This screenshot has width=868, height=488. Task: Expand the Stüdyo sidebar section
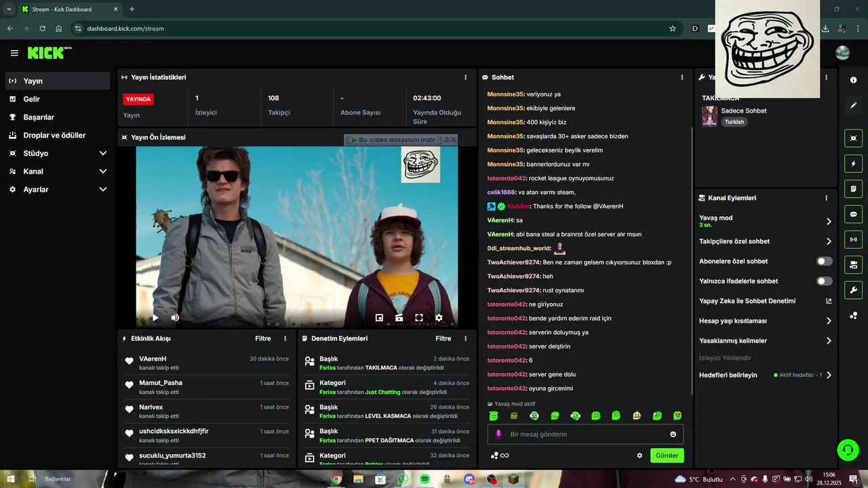(x=103, y=153)
